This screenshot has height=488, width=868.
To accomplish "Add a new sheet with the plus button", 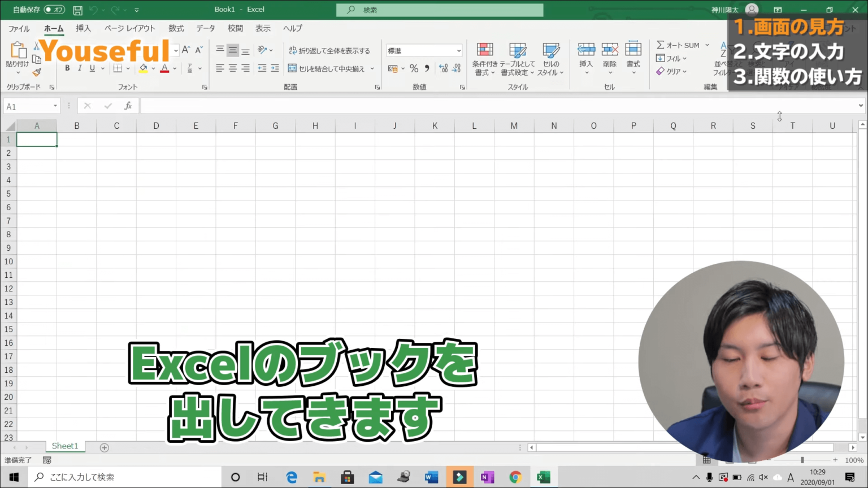I will tap(104, 447).
